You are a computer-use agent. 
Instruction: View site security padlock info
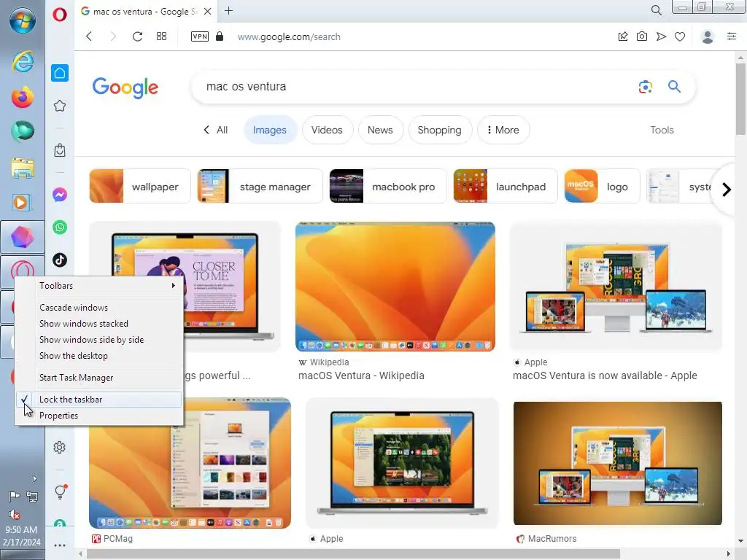[220, 36]
